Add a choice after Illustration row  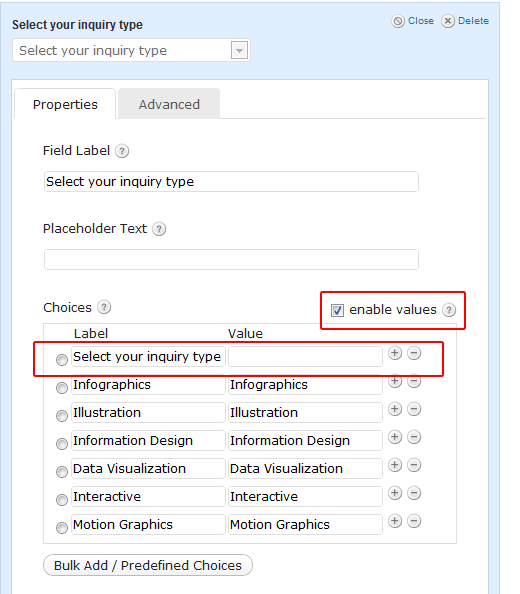tap(395, 409)
